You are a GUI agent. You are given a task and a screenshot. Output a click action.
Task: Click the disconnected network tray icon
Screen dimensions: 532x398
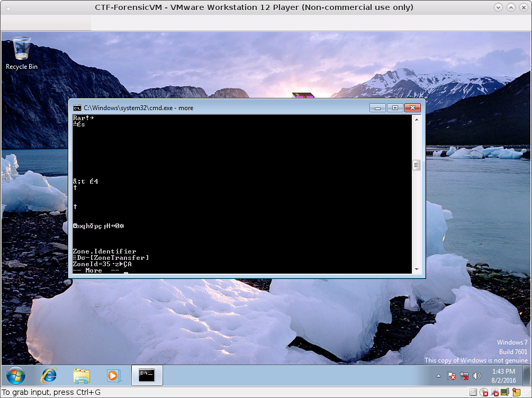(x=464, y=376)
